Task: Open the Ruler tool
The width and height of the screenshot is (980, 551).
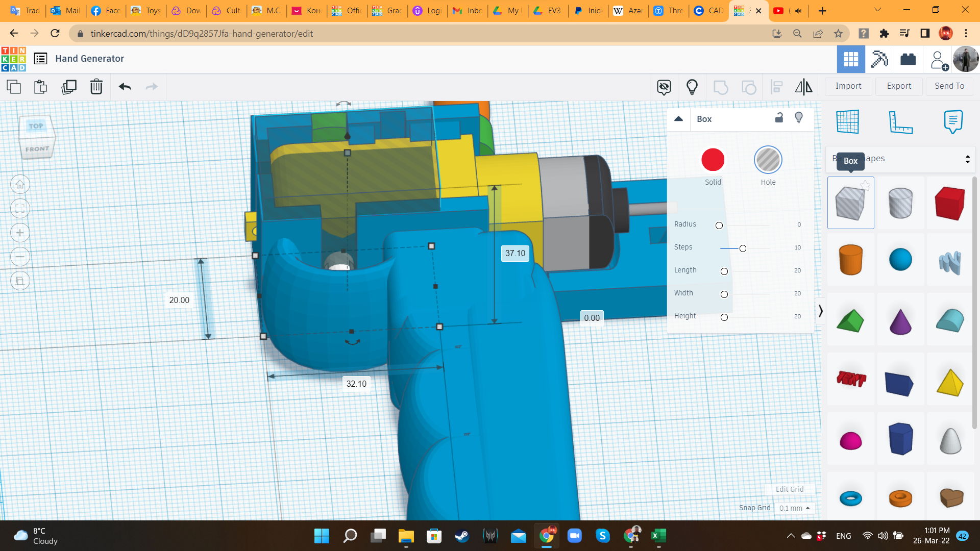Action: tap(900, 122)
